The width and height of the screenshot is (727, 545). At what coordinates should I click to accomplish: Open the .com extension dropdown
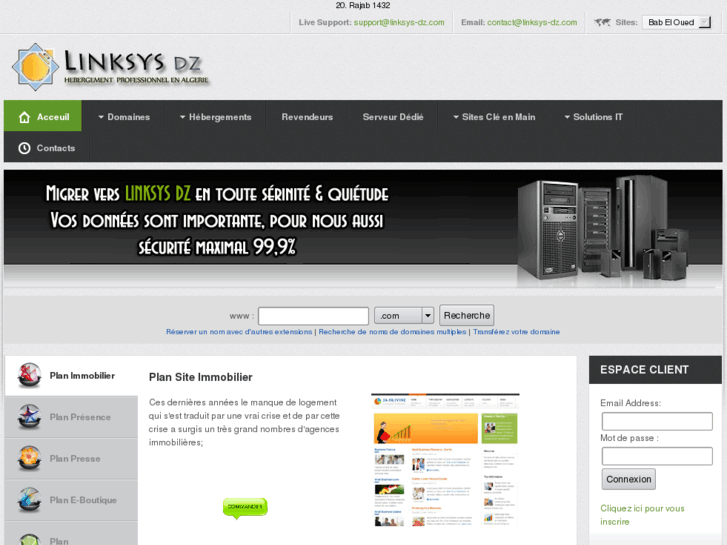[403, 316]
